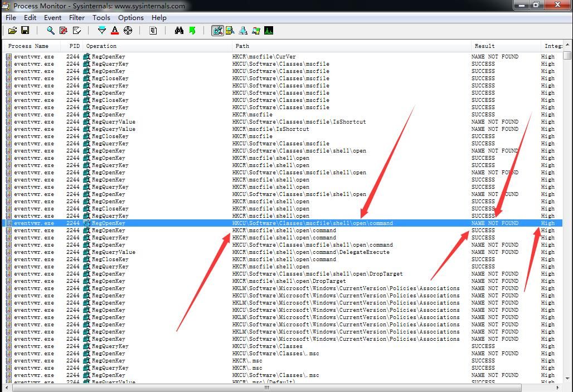Click NAME NOT FOUND in HKCR\mscfile\CurVer row
573x392 pixels.
[495, 57]
